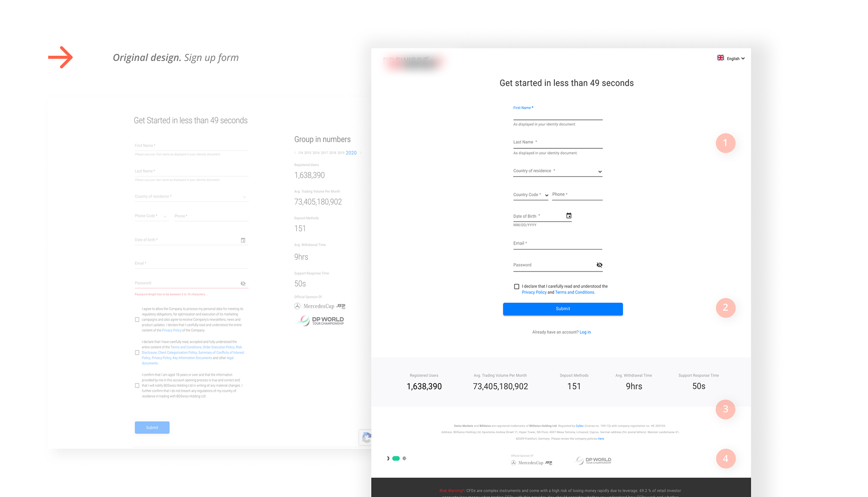868x497 pixels.
Task: Click Submit button in original design form
Action: click(x=152, y=428)
